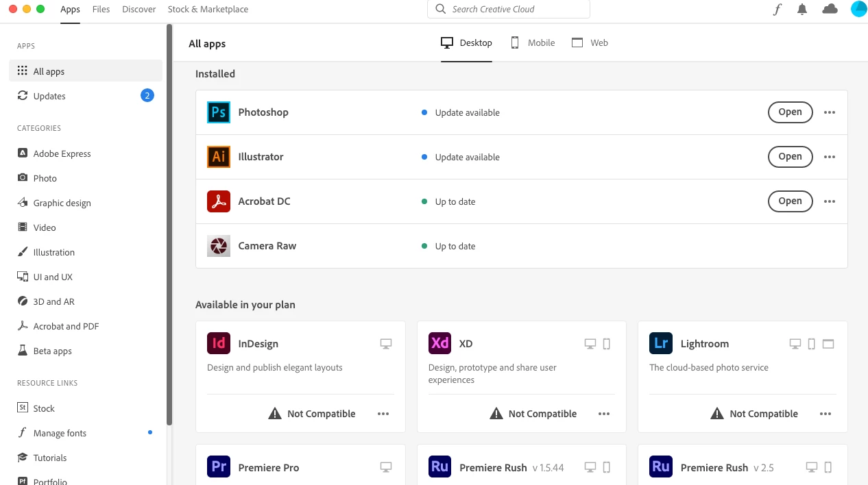
Task: Open more options for Acrobat DC
Action: 830,201
